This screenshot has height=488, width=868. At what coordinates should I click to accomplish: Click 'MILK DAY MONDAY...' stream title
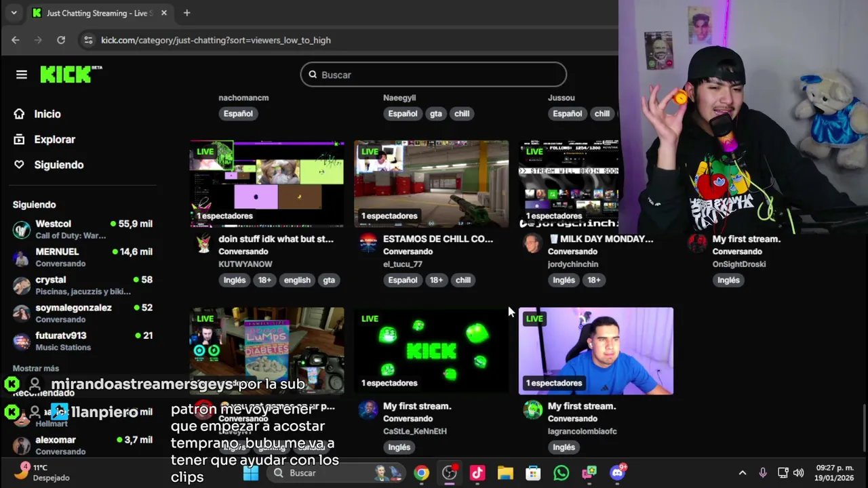tap(601, 239)
